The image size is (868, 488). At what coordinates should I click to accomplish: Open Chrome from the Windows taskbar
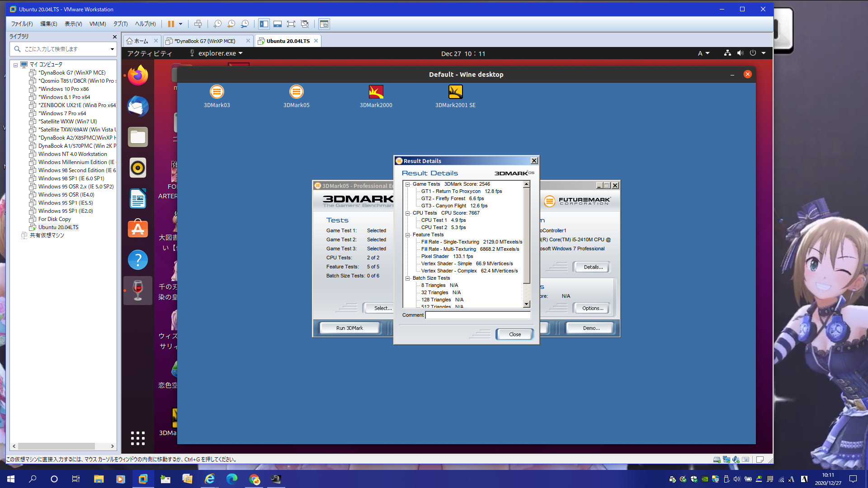tap(255, 479)
